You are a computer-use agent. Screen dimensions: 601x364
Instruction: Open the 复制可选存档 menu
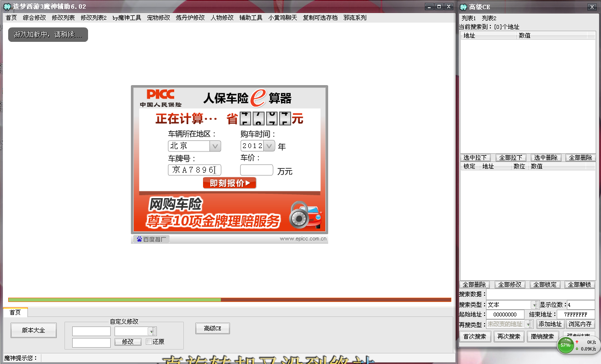point(320,18)
